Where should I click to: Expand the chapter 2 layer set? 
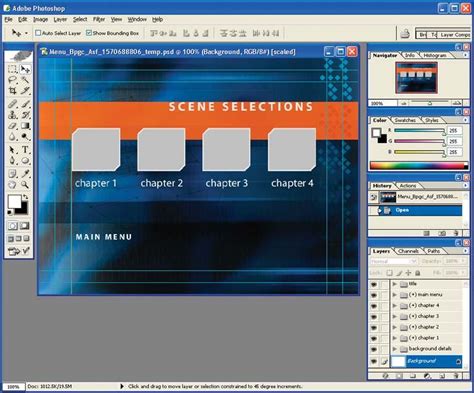pyautogui.click(x=395, y=327)
